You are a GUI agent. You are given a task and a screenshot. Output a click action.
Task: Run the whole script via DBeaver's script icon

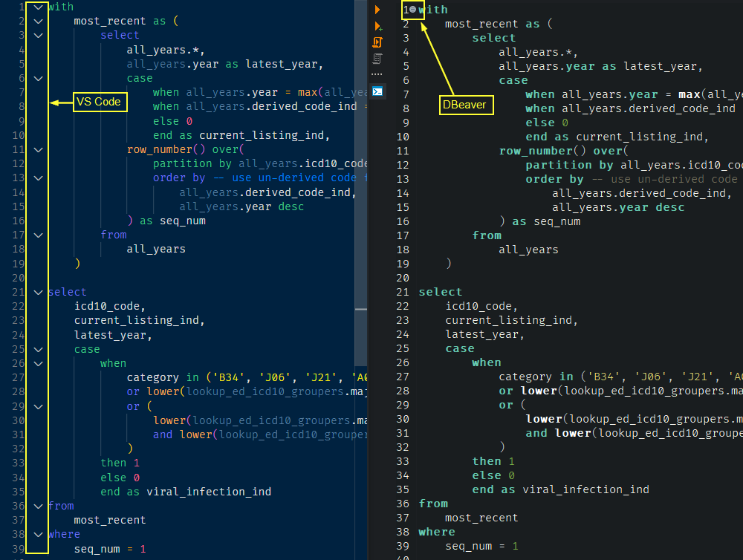coord(377,42)
